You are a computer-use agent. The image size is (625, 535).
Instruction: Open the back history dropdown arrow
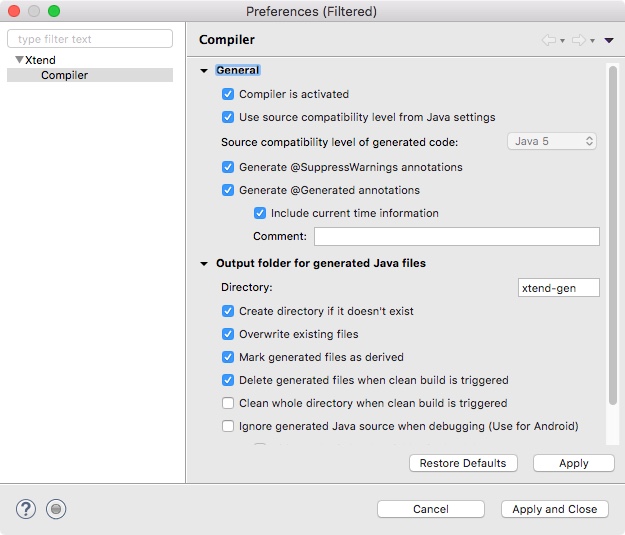click(562, 41)
